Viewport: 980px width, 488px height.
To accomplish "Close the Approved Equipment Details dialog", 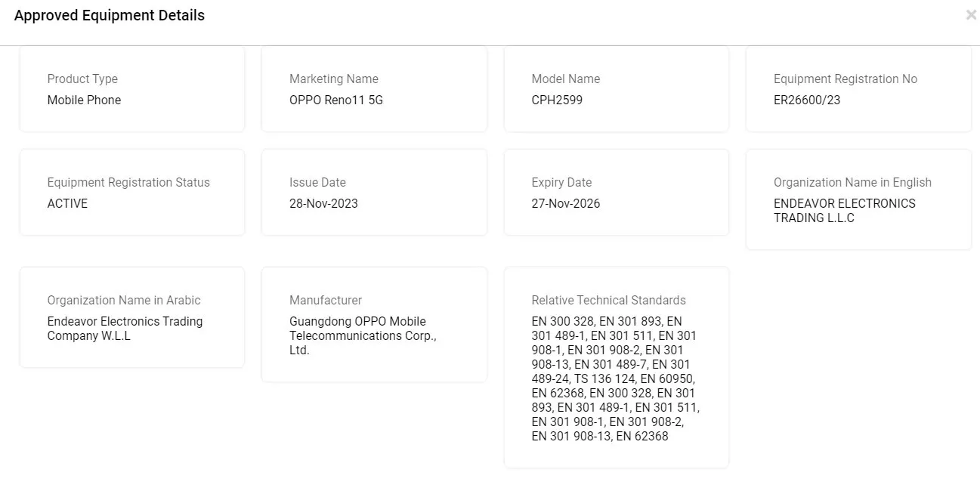I will (971, 15).
